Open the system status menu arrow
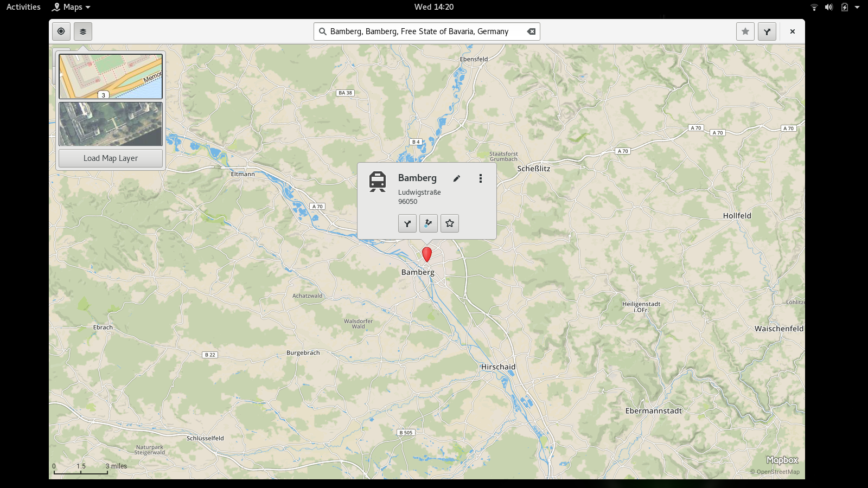 click(x=857, y=7)
